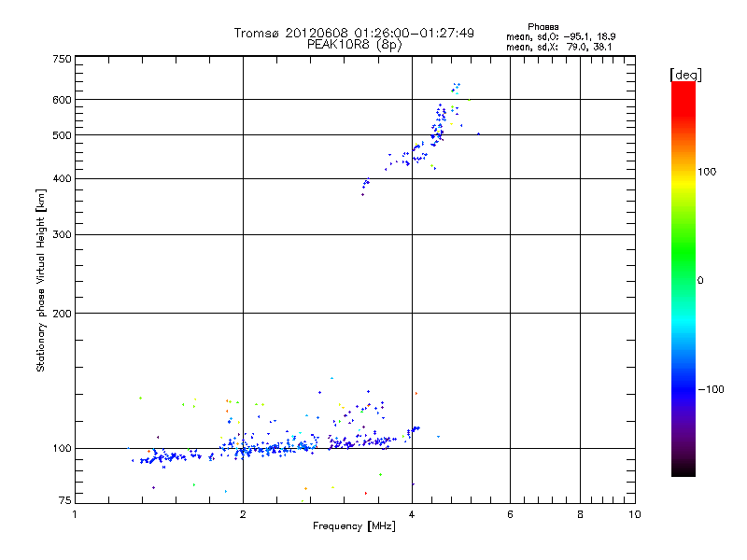This screenshot has width=747, height=560.
Task: Click the 'Stationary phase Virtual Height [km]' axis title
Action: [x=41, y=281]
